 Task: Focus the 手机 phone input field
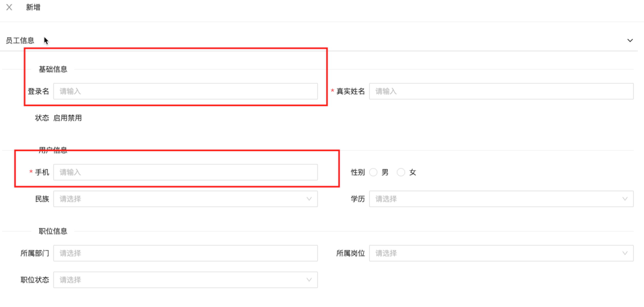click(x=185, y=172)
